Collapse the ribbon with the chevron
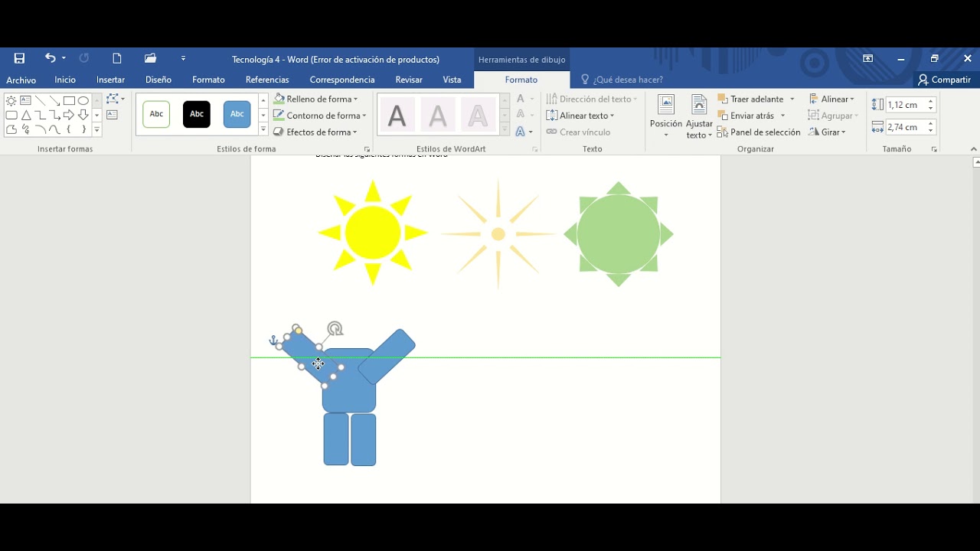Viewport: 980px width, 551px height. [x=973, y=149]
